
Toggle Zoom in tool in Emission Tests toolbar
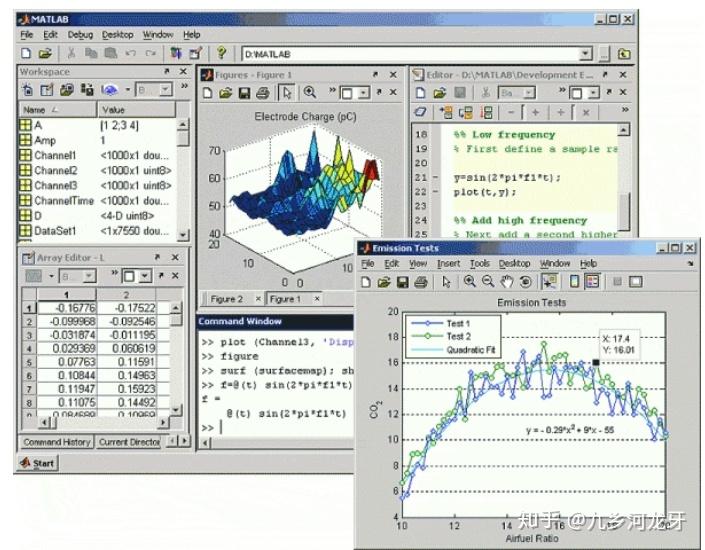[470, 282]
